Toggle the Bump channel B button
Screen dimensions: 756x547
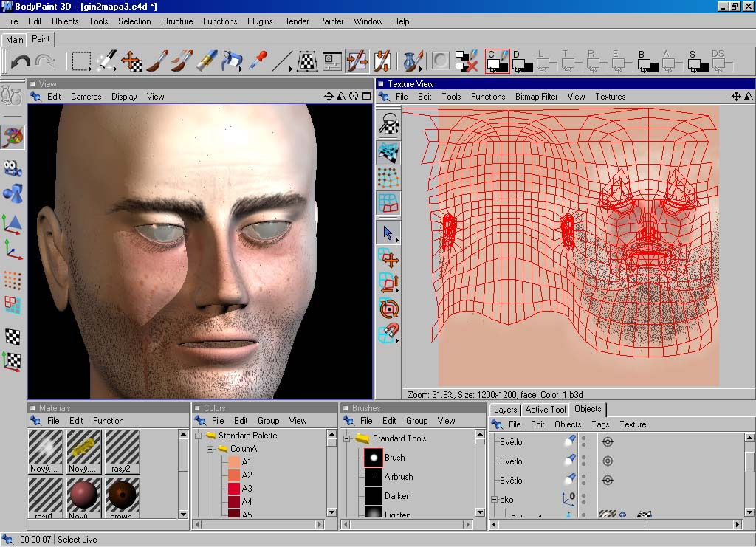(647, 62)
